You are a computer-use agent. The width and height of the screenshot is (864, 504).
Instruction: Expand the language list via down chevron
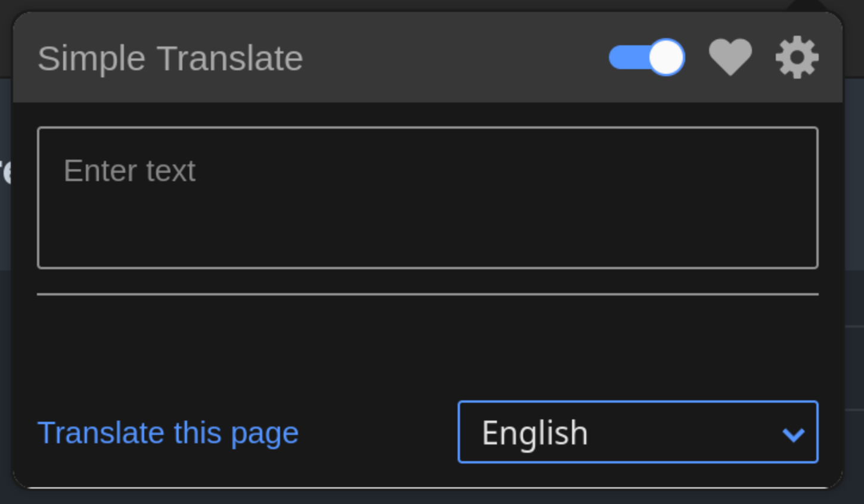tap(793, 434)
